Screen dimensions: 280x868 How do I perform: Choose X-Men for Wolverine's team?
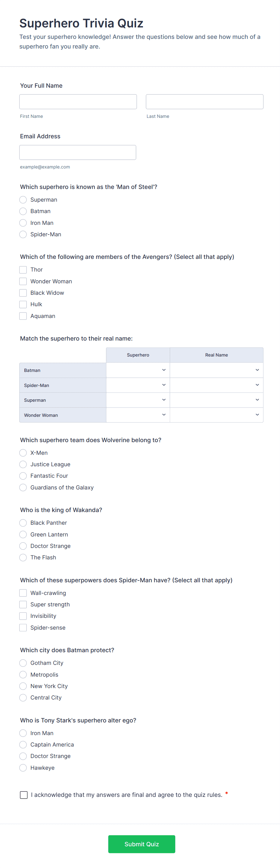(23, 453)
